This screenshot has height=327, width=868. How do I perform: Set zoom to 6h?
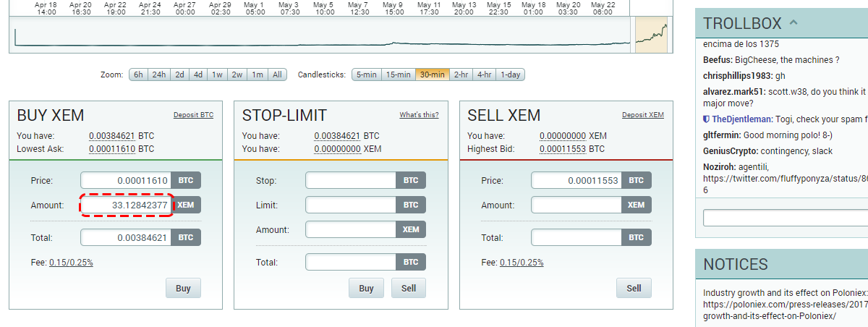click(138, 75)
